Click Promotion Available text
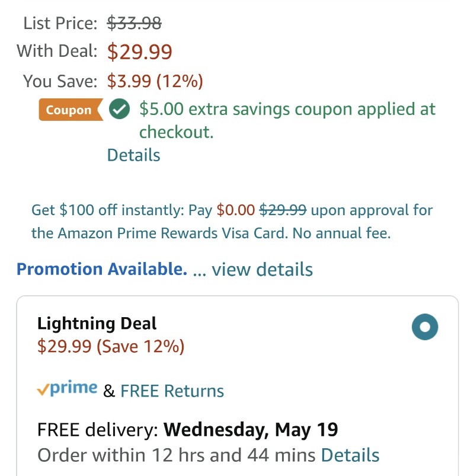 click(102, 269)
